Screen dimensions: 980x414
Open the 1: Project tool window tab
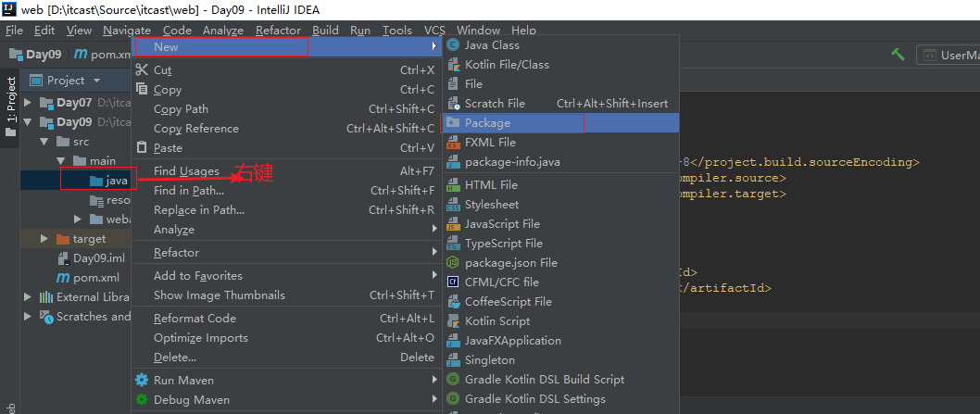point(10,107)
